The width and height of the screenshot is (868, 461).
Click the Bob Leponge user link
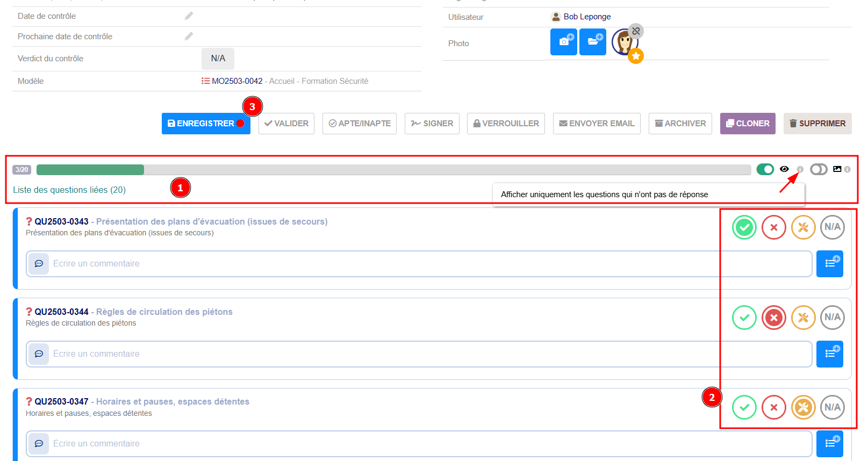(587, 17)
